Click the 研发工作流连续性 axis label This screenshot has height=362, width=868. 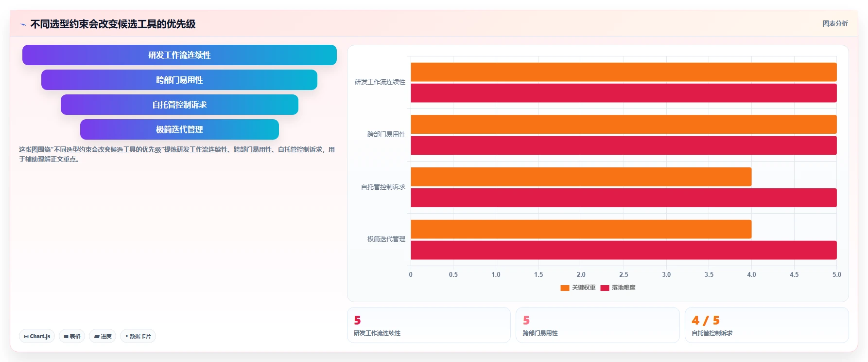[380, 82]
